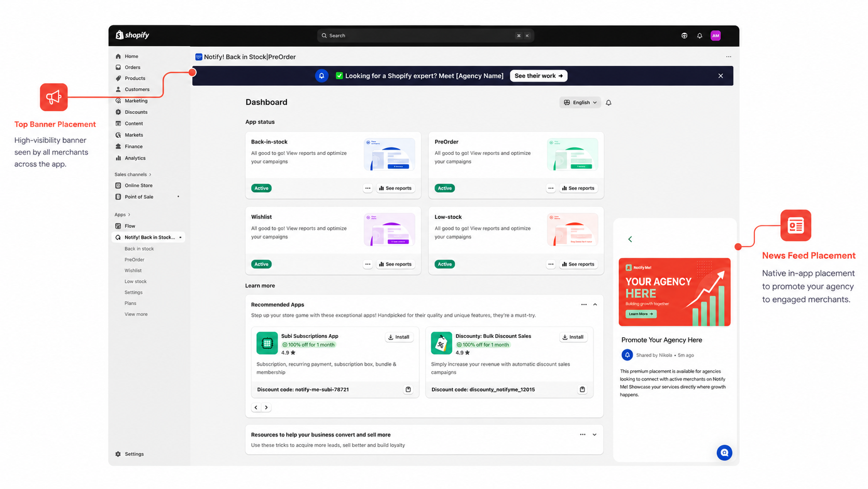Click the Your Agency Here promo image
Viewport: 868px width, 489px height.
point(674,292)
